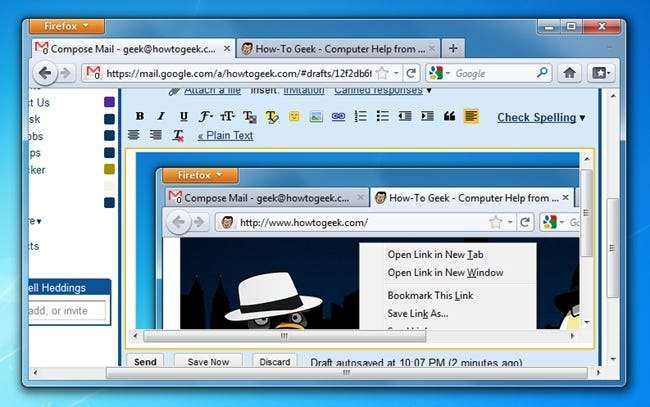Viewport: 650px width, 407px height.
Task: Expand the Check Spelling language dropdown arrow
Action: pos(582,118)
